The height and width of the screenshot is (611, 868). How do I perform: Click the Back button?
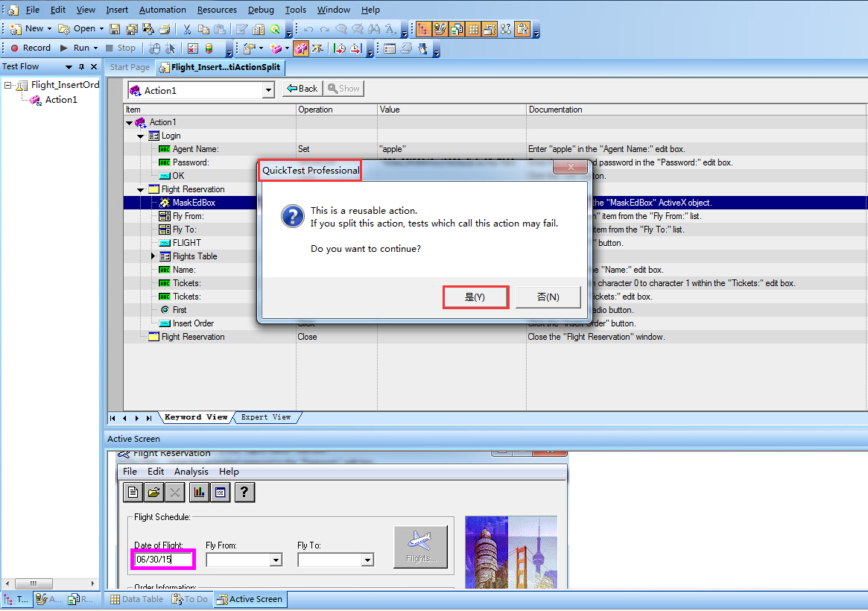point(302,89)
